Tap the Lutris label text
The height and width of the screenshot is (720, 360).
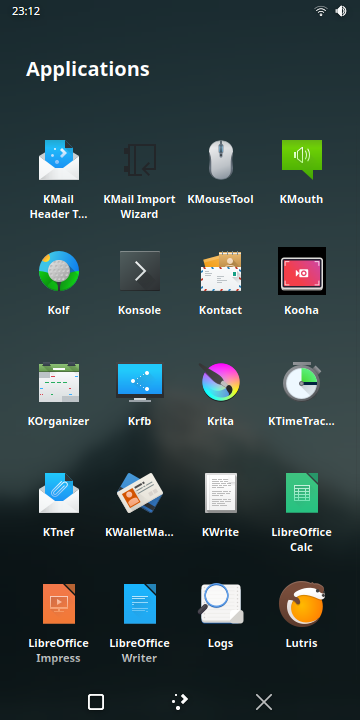pyautogui.click(x=302, y=643)
